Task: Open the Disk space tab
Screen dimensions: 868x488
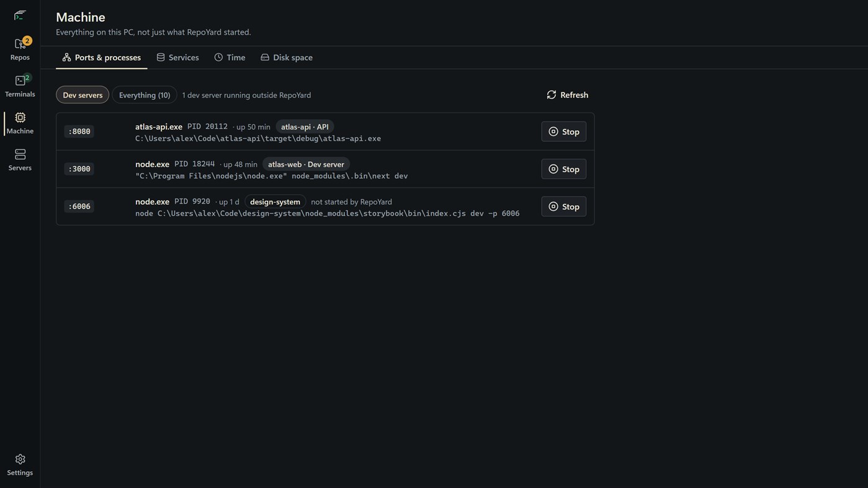Action: [x=287, y=57]
